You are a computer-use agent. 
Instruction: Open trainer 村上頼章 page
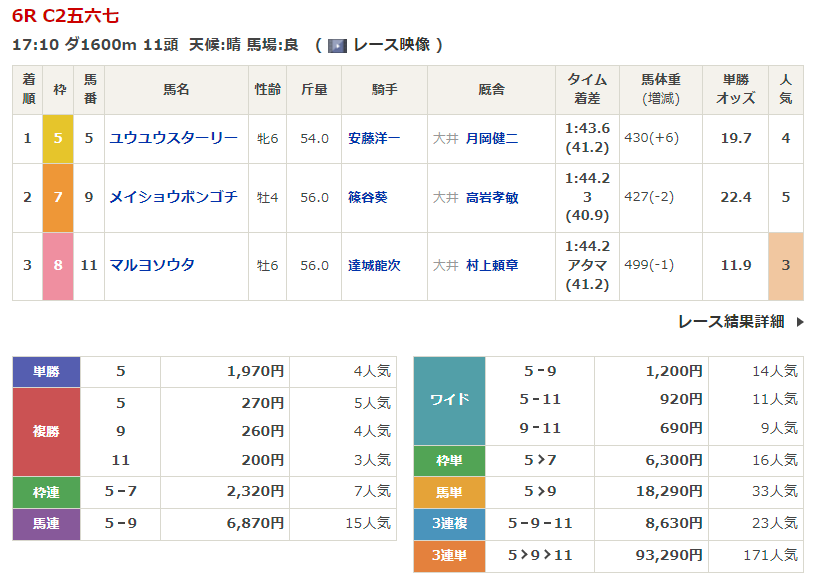[x=491, y=266]
